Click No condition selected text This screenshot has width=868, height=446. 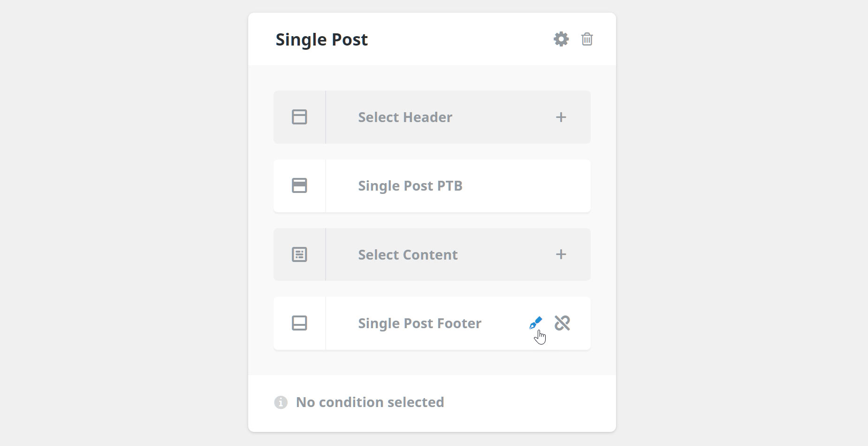(x=370, y=402)
